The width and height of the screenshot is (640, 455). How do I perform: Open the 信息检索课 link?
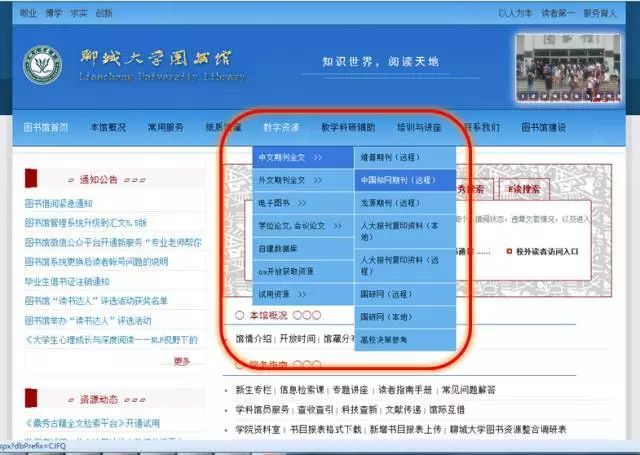(x=302, y=390)
